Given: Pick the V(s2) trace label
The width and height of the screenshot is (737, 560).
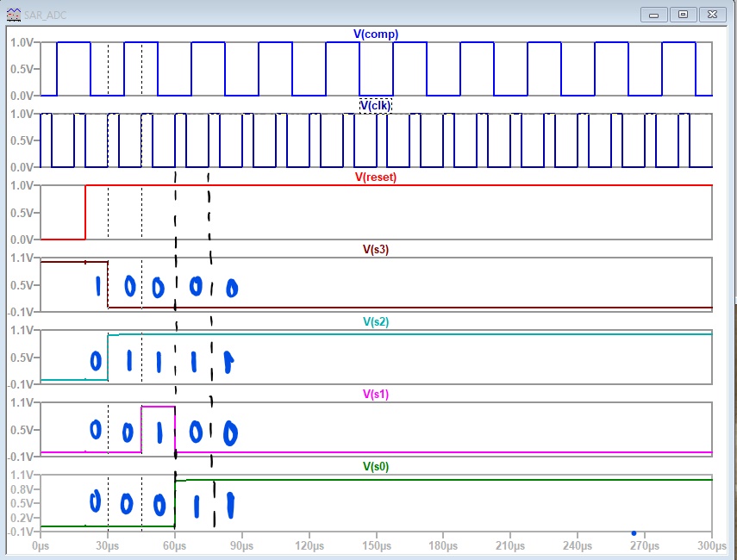Looking at the screenshot, I should (376, 322).
